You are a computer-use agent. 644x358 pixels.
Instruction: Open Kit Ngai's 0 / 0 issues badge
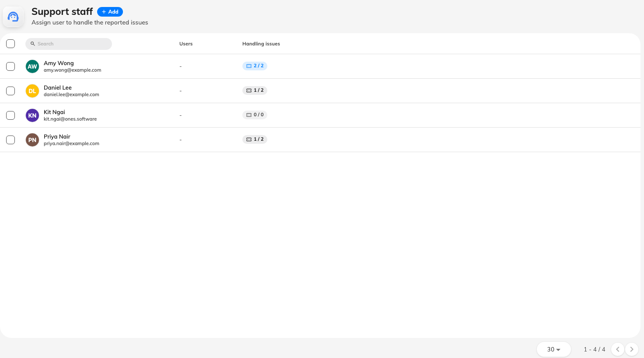(255, 115)
